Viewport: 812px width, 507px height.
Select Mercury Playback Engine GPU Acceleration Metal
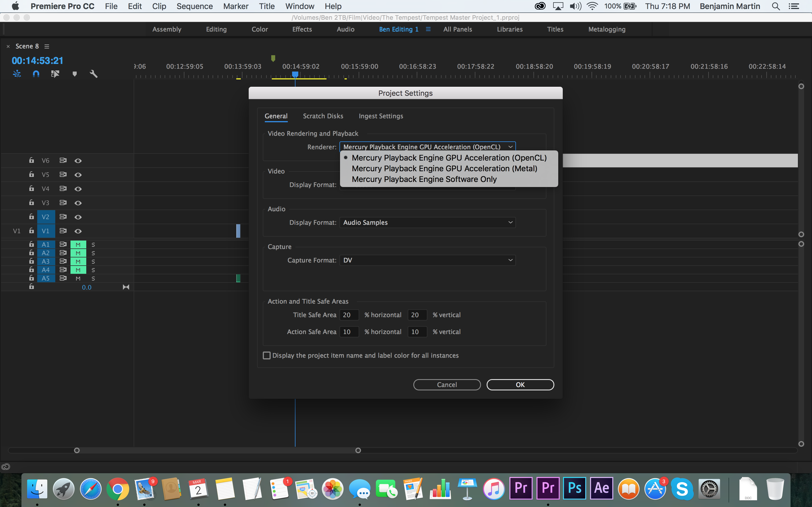pos(444,168)
